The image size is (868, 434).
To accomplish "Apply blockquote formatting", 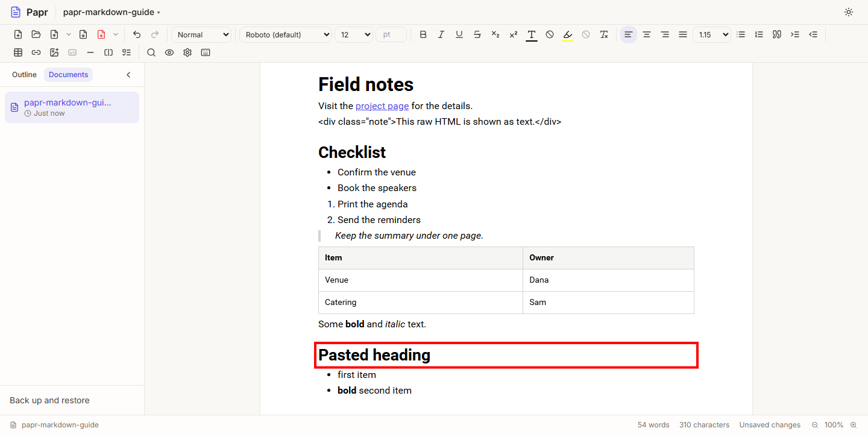I will click(777, 34).
